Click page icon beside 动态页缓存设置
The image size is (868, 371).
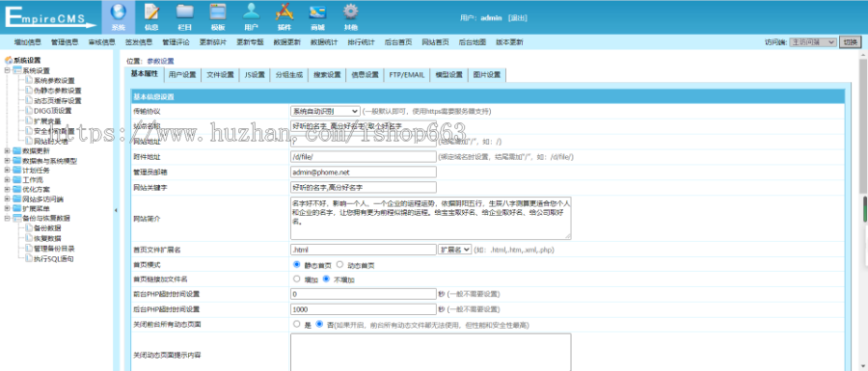[29, 100]
